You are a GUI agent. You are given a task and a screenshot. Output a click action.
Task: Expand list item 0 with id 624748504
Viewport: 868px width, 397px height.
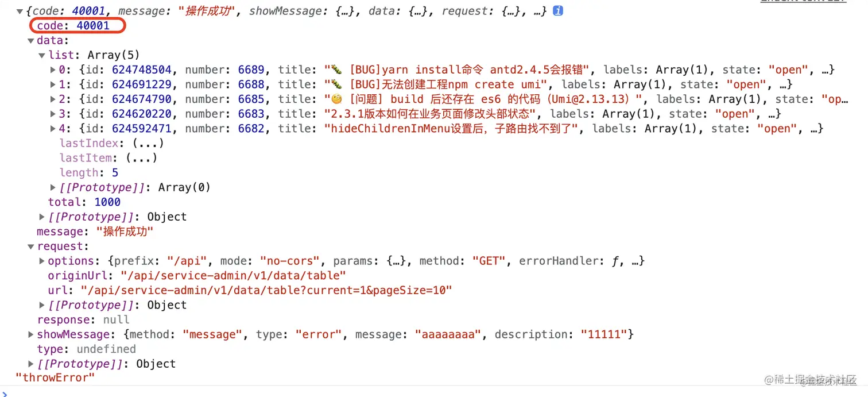tap(53, 70)
